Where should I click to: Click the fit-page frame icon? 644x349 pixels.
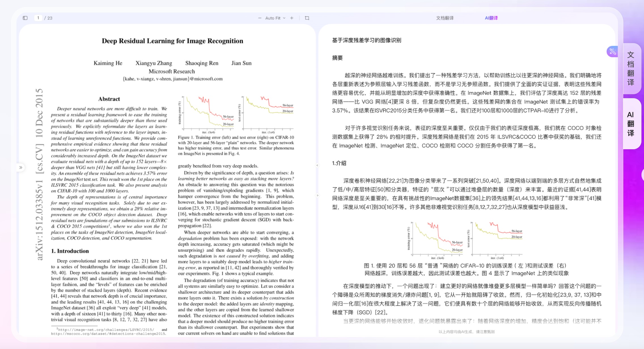(307, 18)
